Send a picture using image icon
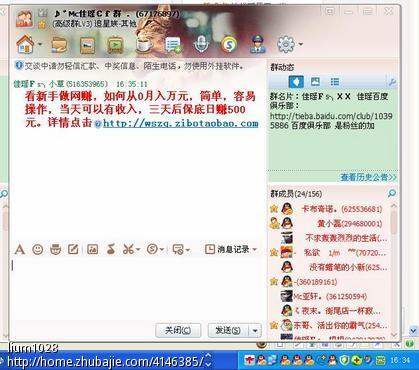 92,249
